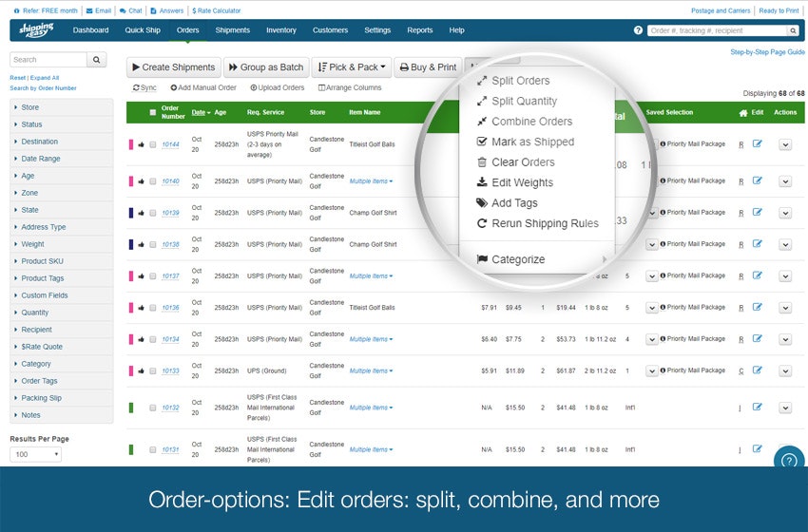Check the box for order 10138
The image size is (808, 532).
coord(152,245)
